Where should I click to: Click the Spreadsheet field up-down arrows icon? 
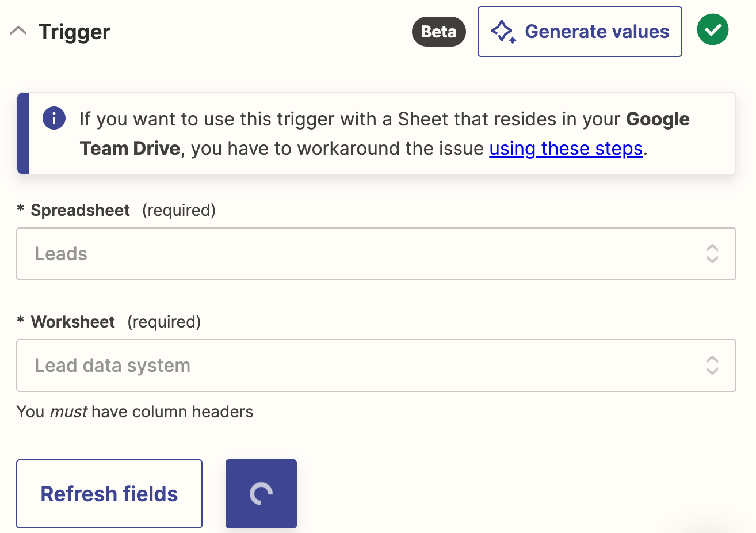point(712,254)
